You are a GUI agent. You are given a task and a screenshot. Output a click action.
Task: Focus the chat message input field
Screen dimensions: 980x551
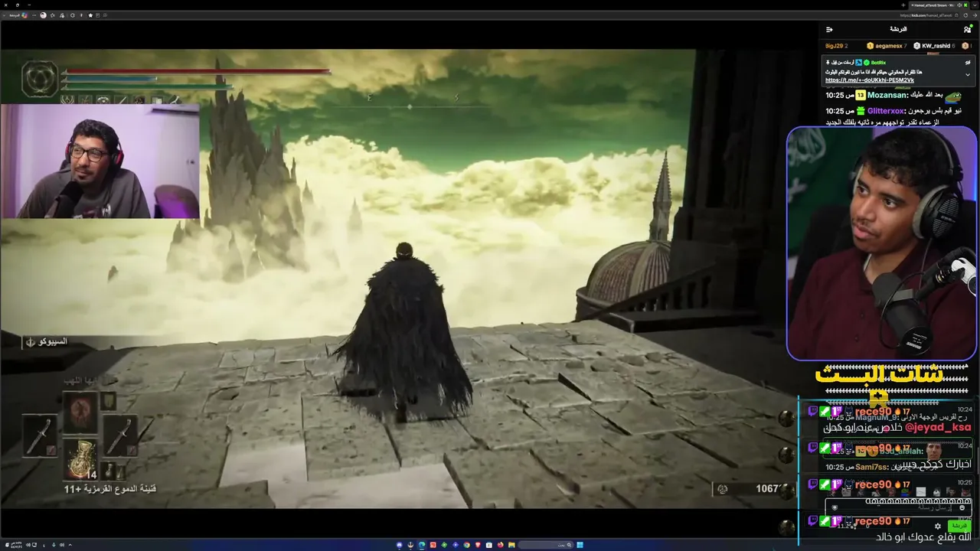click(897, 507)
